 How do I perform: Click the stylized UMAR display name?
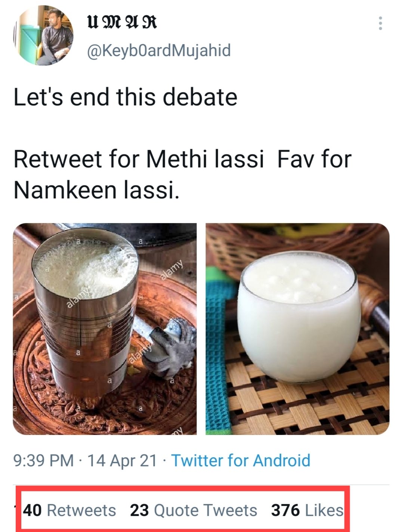click(122, 23)
